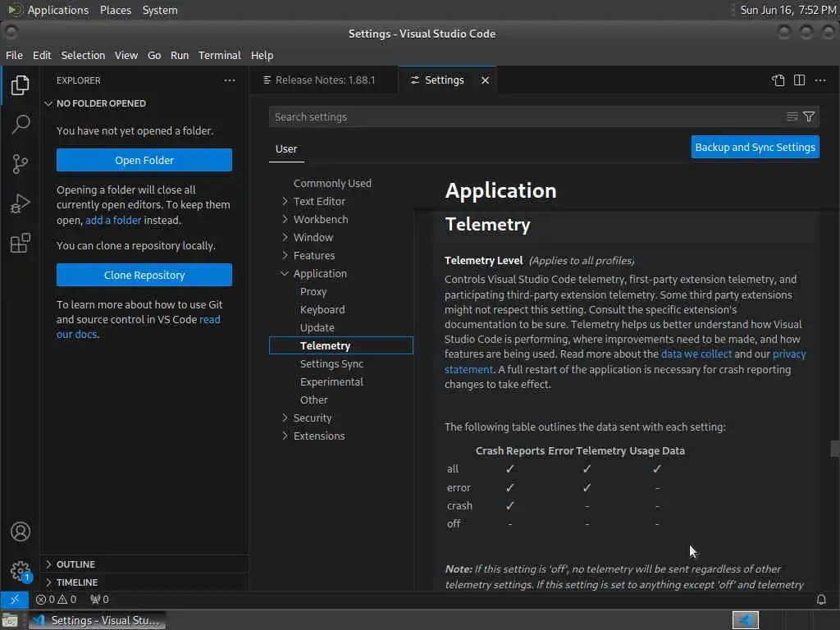Select Commonly Used settings category
The width and height of the screenshot is (840, 630).
[x=332, y=183]
